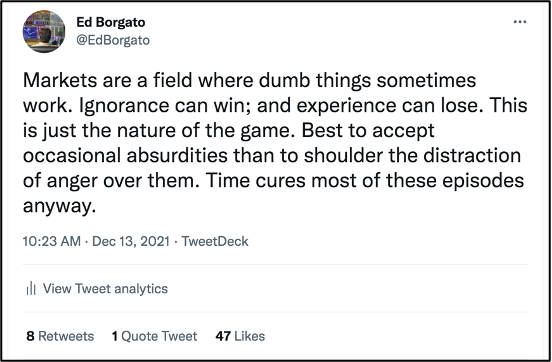Show the list of Retweets
Image resolution: width=552 pixels, height=362 pixels.
(x=60, y=336)
